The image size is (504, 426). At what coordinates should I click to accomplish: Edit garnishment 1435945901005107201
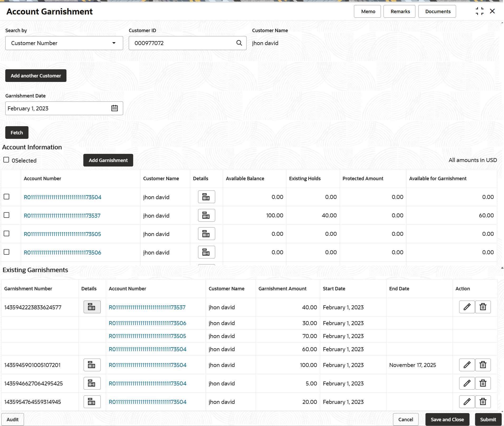[x=467, y=365]
